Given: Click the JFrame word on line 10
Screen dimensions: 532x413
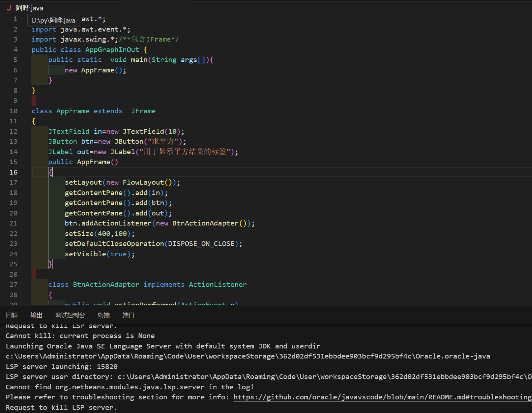Looking at the screenshot, I should 143,111.
